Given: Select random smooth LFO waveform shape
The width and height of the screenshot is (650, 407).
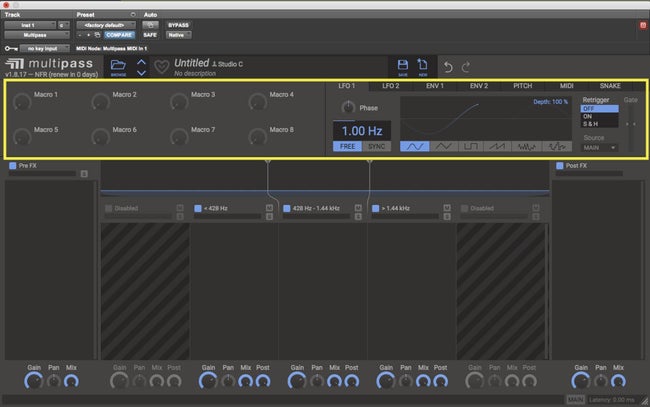Looking at the screenshot, I should [x=557, y=146].
